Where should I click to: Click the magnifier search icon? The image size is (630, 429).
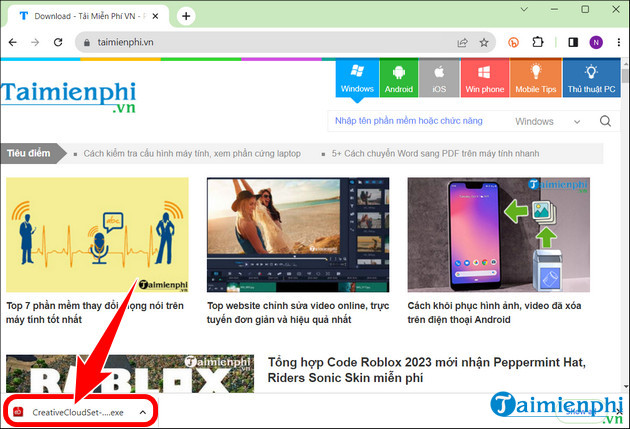point(605,121)
